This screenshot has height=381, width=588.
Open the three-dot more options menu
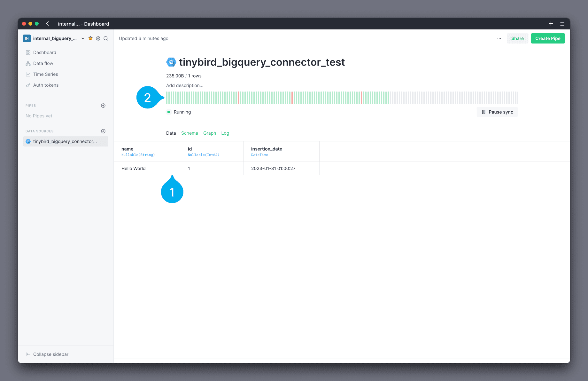pyautogui.click(x=499, y=38)
